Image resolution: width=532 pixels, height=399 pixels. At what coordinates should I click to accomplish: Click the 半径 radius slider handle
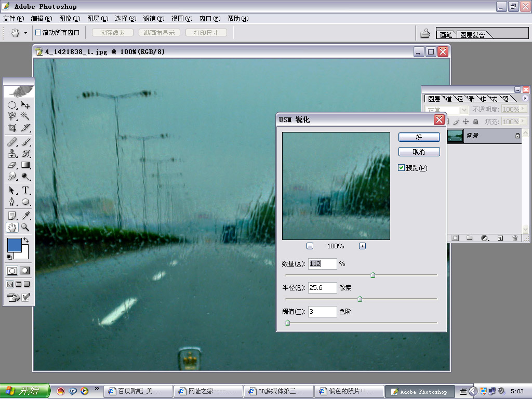(x=360, y=299)
